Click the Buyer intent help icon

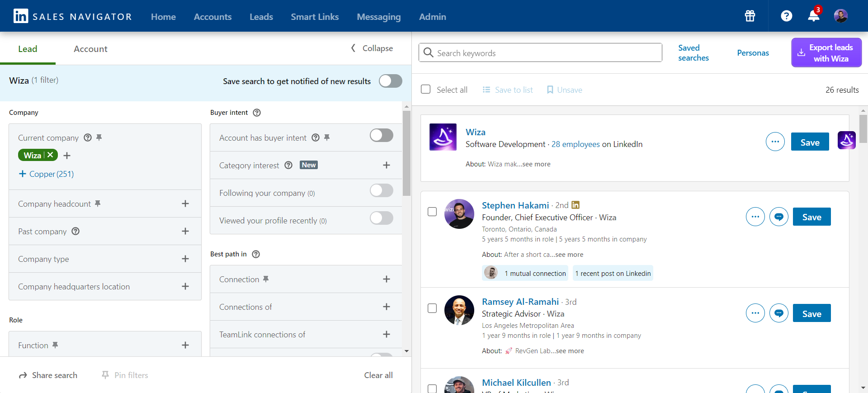tap(257, 113)
